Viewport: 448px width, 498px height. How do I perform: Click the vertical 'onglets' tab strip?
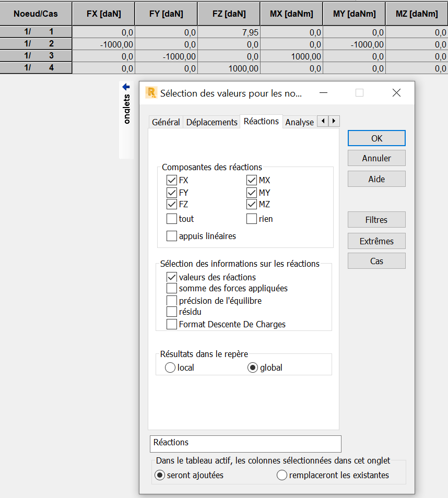click(126, 120)
